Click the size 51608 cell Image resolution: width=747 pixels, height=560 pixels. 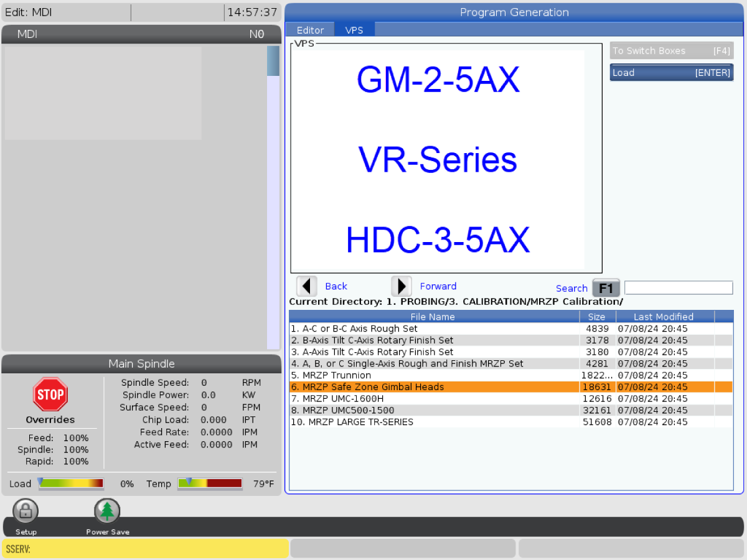coord(597,422)
